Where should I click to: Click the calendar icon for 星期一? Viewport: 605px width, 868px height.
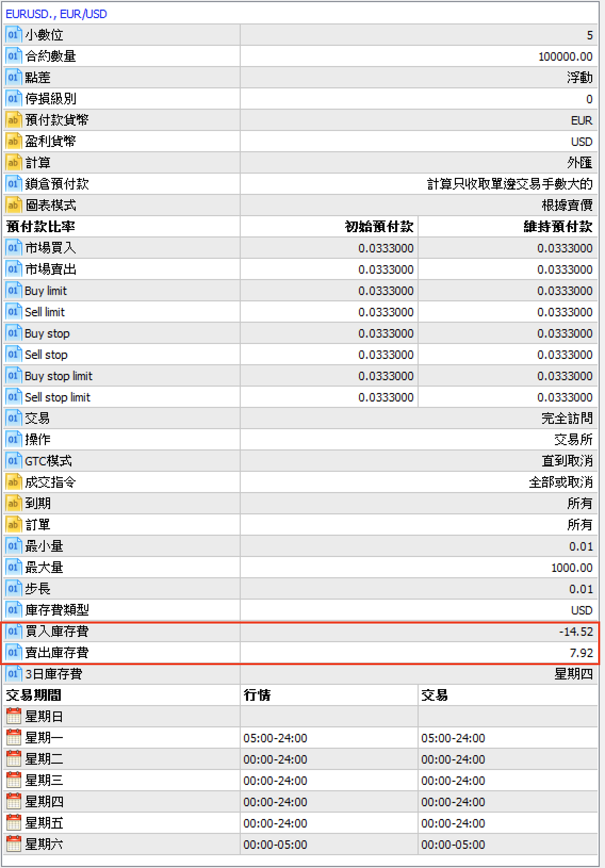(13, 738)
